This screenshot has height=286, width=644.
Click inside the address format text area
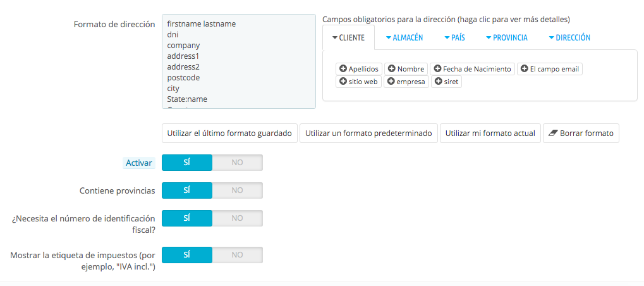pyautogui.click(x=238, y=61)
